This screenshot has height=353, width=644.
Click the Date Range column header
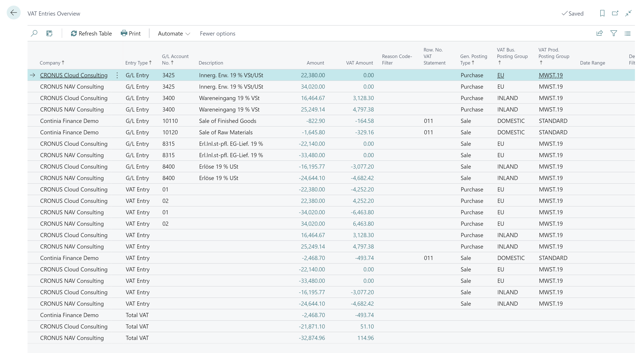tap(593, 63)
